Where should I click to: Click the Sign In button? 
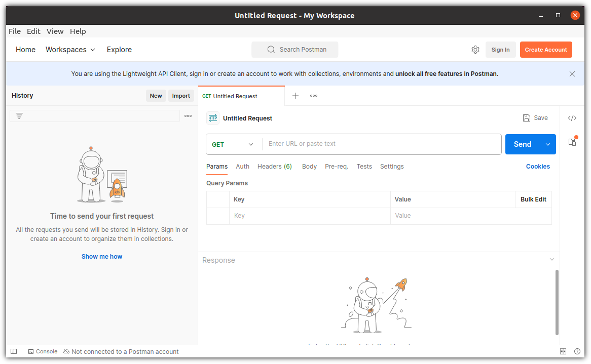point(500,50)
